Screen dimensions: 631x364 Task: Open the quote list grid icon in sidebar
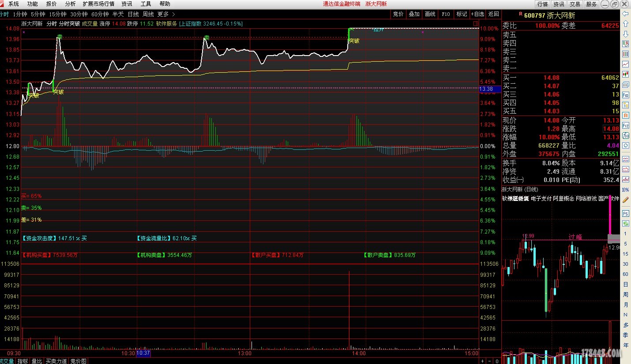(625, 54)
